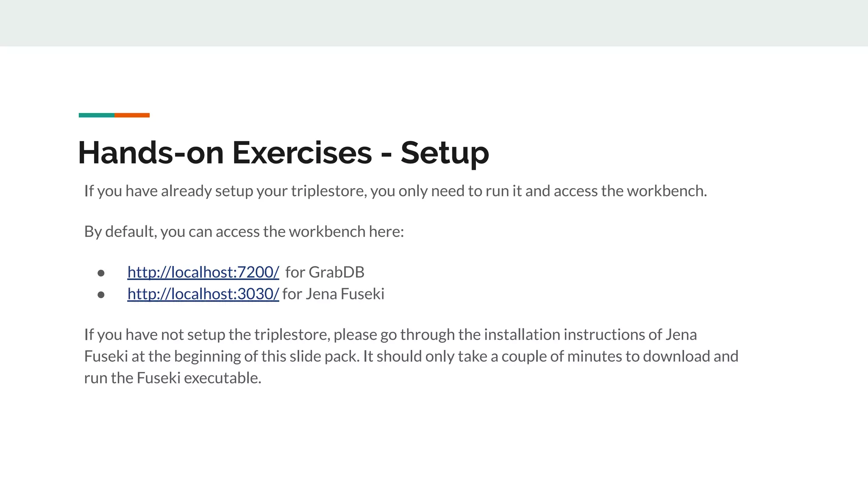Click the second bullet point dot
Image resolution: width=868 pixels, height=488 pixels.
(x=101, y=295)
